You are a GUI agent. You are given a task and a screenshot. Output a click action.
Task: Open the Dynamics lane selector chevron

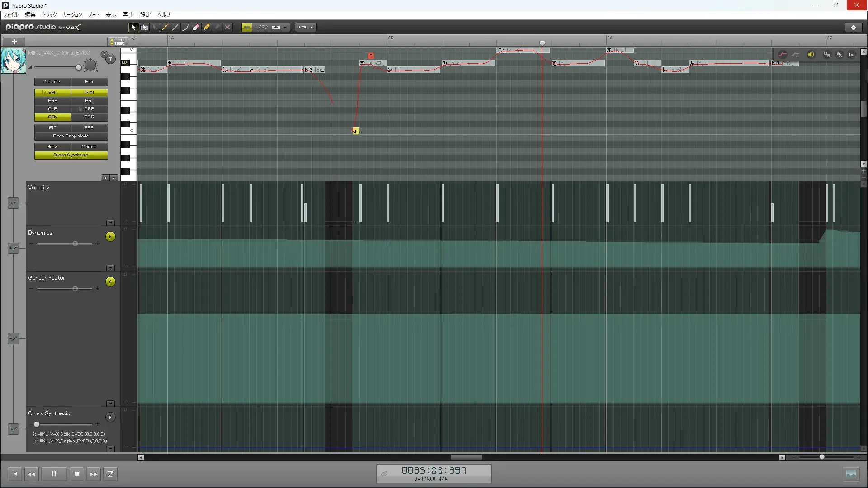(13, 248)
